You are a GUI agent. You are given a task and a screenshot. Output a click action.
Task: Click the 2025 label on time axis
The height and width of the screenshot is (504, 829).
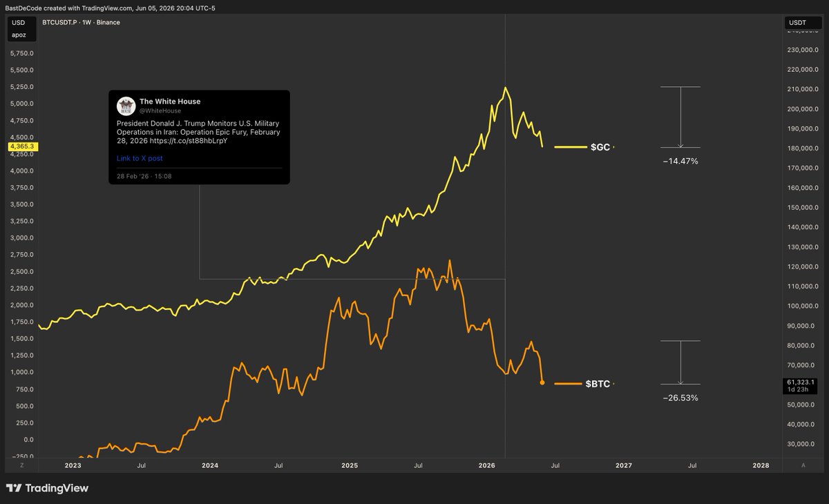click(x=350, y=466)
